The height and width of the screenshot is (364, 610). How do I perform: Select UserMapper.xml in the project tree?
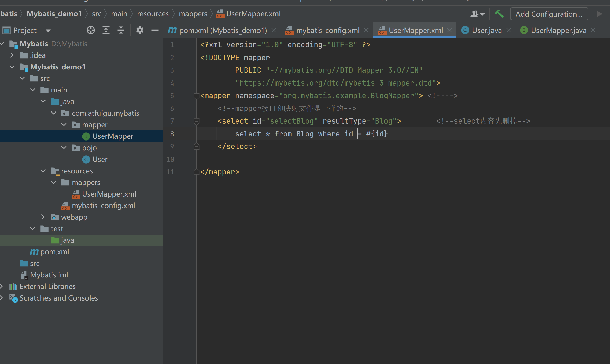[x=109, y=194]
